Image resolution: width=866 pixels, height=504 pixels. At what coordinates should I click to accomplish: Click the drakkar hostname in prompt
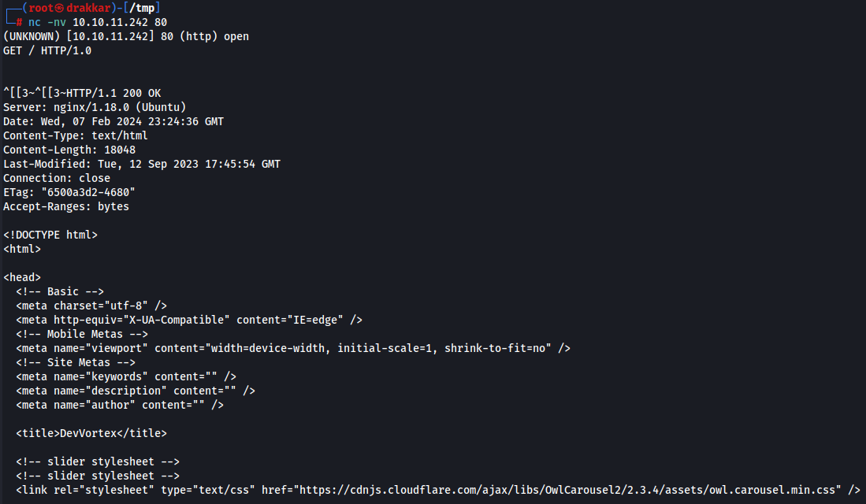point(88,8)
